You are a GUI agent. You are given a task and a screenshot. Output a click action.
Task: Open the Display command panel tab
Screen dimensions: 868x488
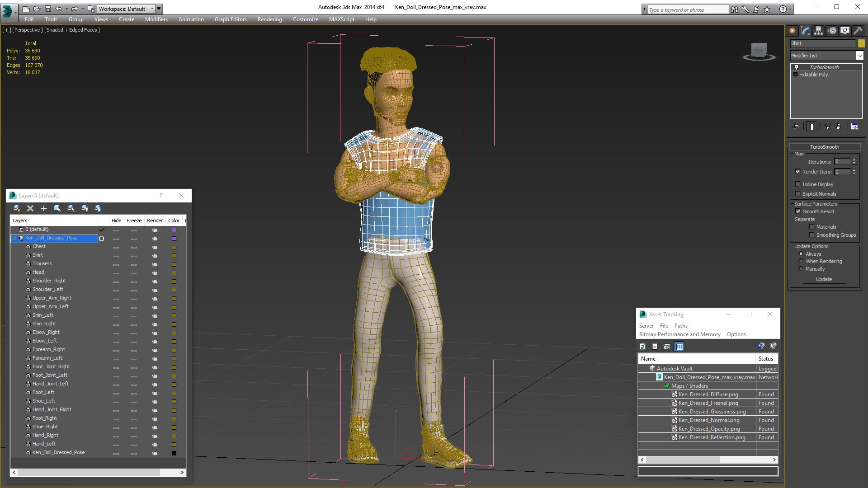tap(844, 31)
